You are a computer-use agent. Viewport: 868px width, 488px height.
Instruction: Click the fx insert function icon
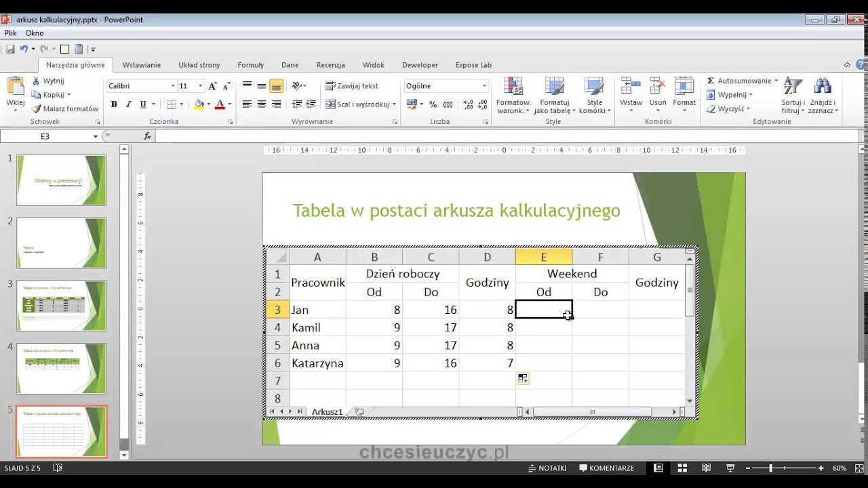point(148,136)
